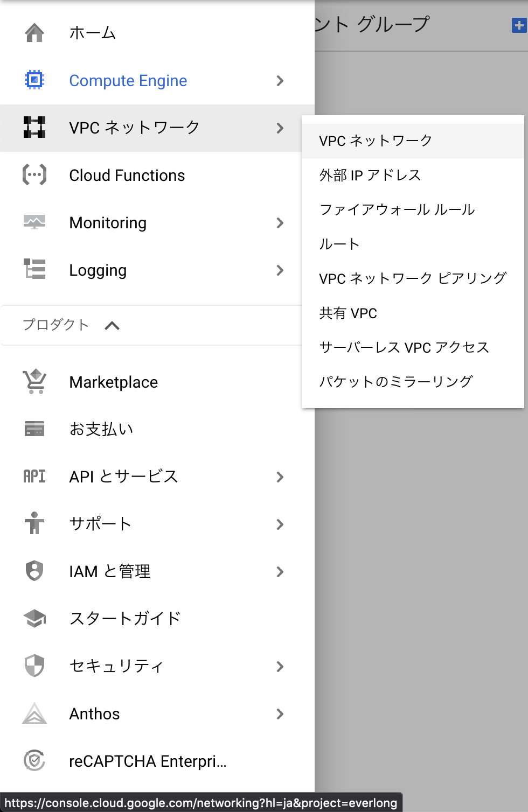The width and height of the screenshot is (528, 812).
Task: Collapse the プロダクト section
Action: click(x=112, y=325)
